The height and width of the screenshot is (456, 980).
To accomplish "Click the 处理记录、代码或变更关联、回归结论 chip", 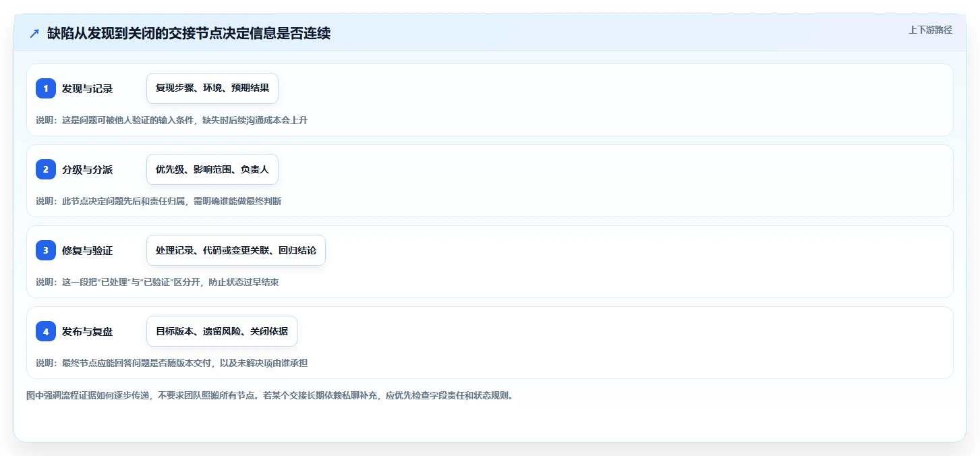I will click(236, 250).
